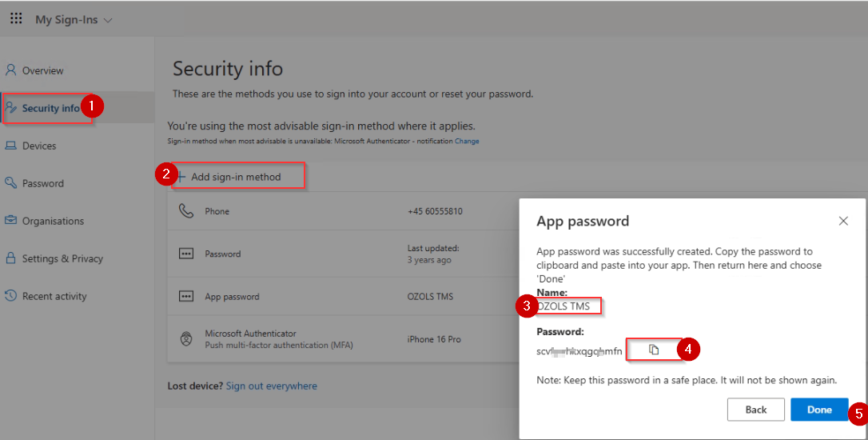
Task: Click the Change sign-in method link
Action: [467, 142]
